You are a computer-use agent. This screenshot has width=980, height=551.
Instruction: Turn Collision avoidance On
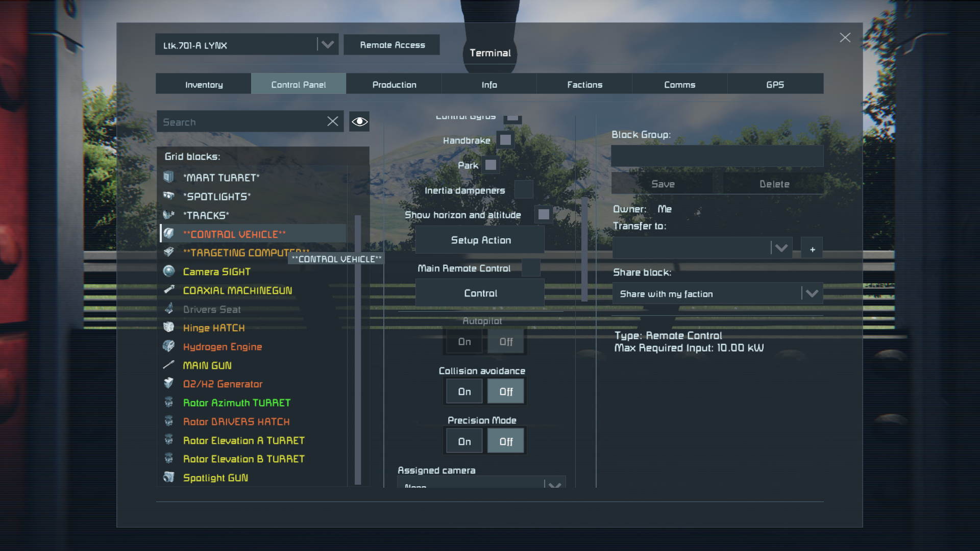pos(464,391)
